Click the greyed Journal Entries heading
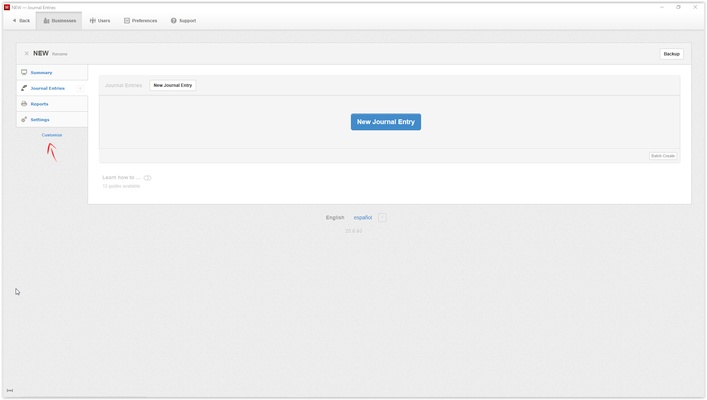Screen dimensions: 707x400 [x=124, y=85]
